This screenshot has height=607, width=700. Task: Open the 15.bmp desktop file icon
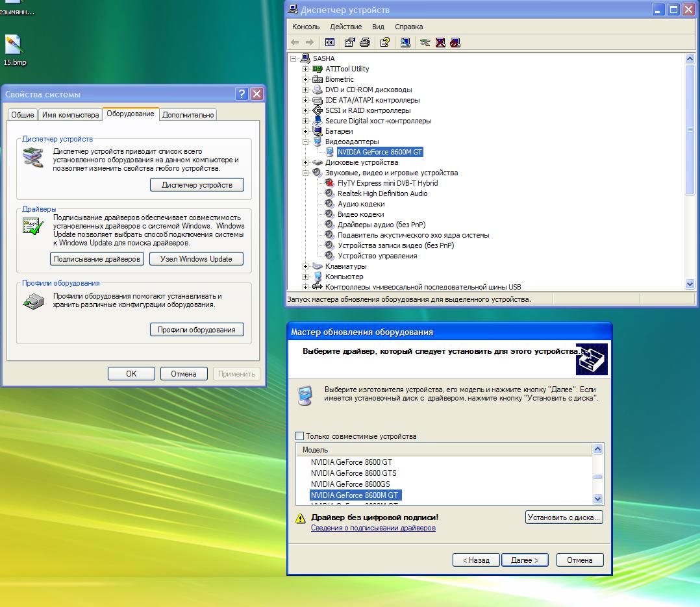coord(14,45)
